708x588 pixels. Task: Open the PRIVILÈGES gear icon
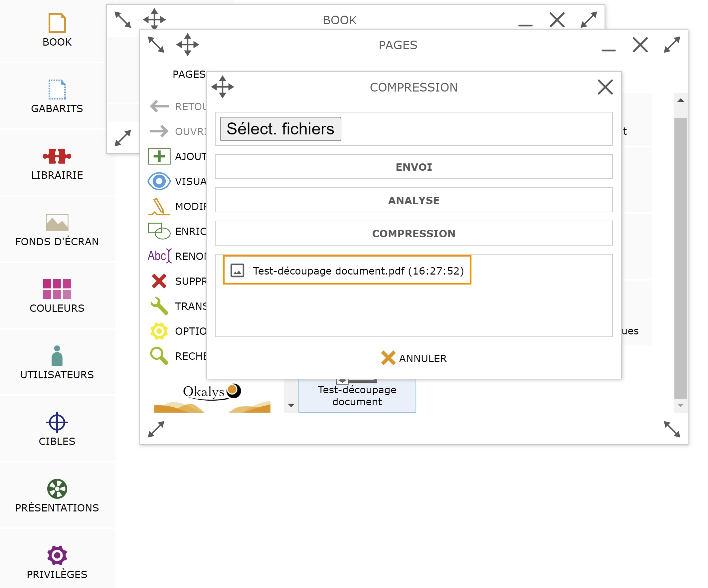click(57, 562)
